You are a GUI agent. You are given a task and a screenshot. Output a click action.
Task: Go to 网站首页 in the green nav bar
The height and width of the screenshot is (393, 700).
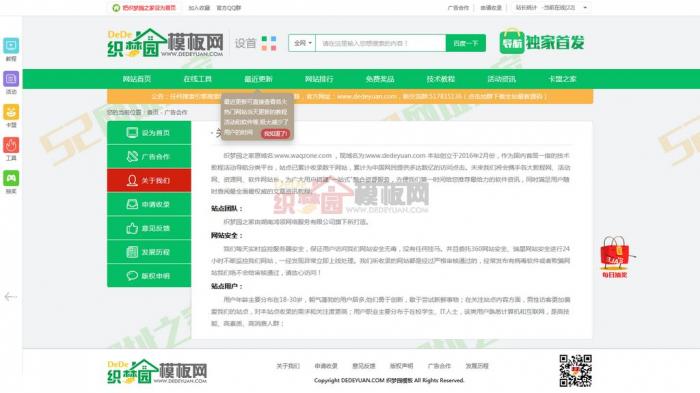(x=137, y=79)
